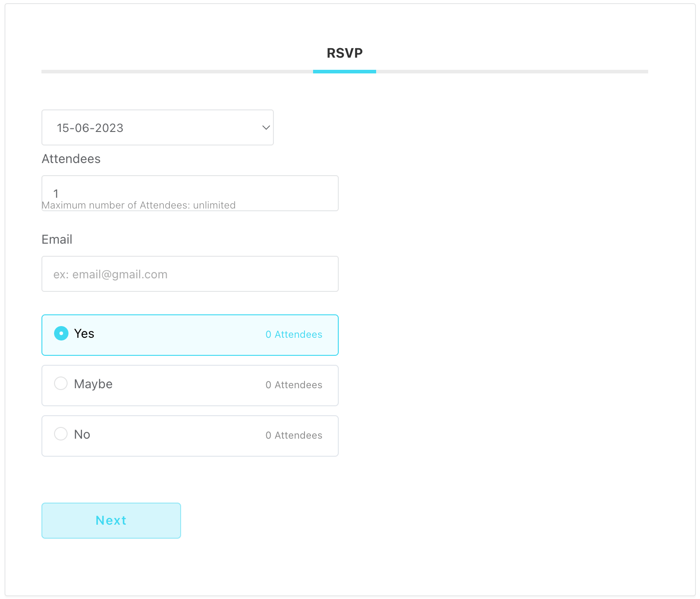Image resolution: width=700 pixels, height=599 pixels.
Task: Click the No row's 0 Attendees count
Action: [294, 436]
